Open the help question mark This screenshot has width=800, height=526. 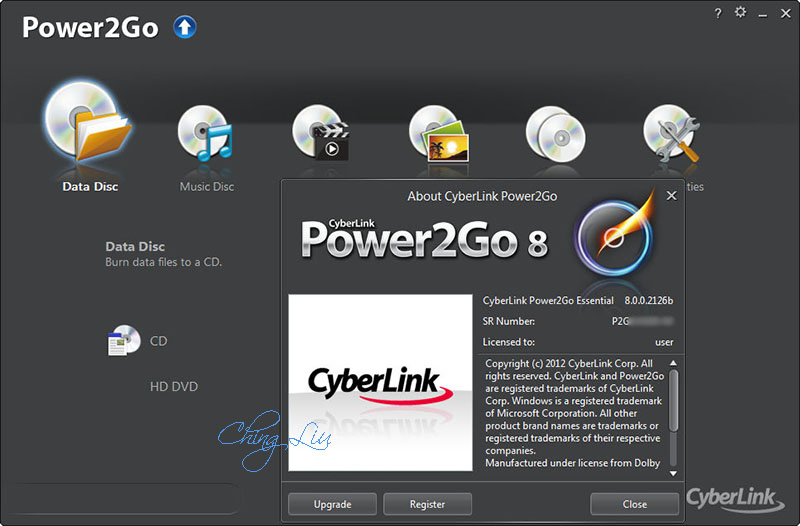pyautogui.click(x=718, y=13)
